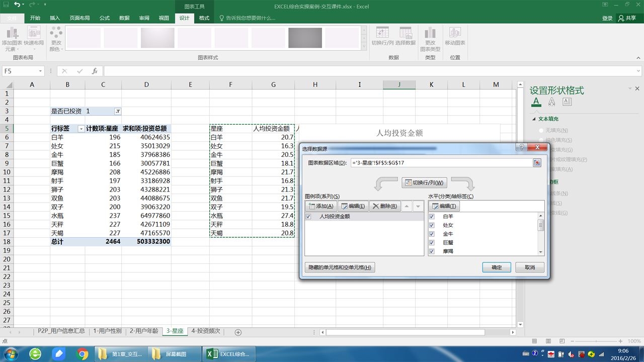Uncheck the 白羊 category checkbox

pos(431,216)
